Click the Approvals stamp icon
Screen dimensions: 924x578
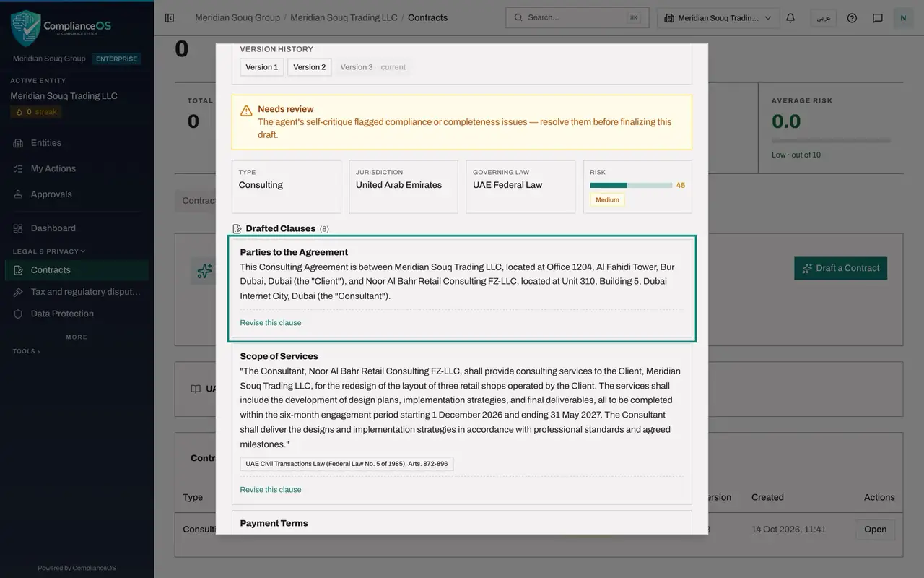pyautogui.click(x=18, y=194)
